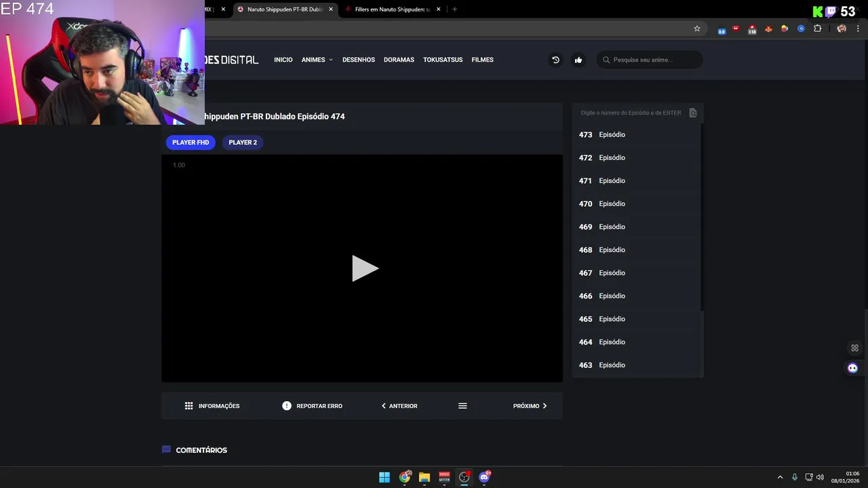The image size is (868, 488).
Task: Click the search magnifier icon
Action: [x=606, y=60]
